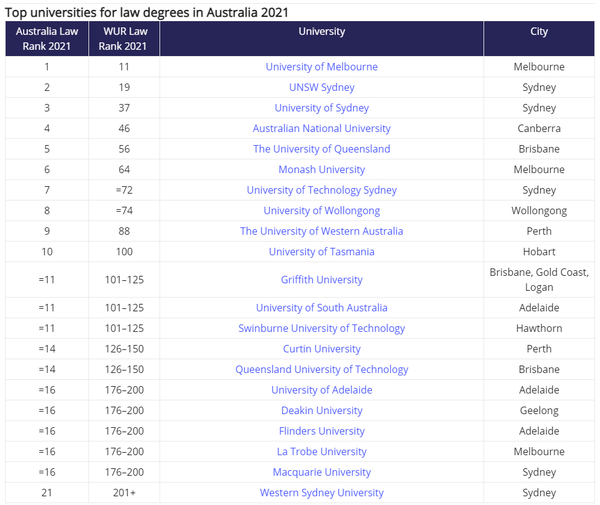Open The University of Queensland link

coord(321,149)
